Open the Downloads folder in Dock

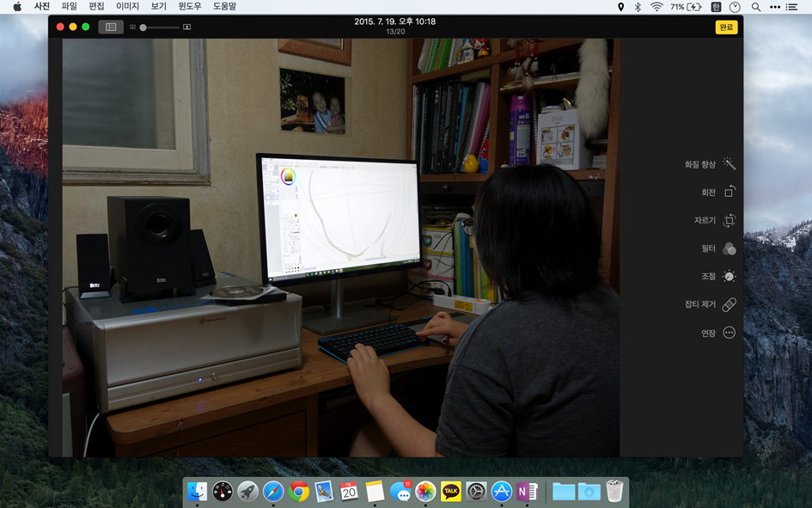(x=589, y=491)
